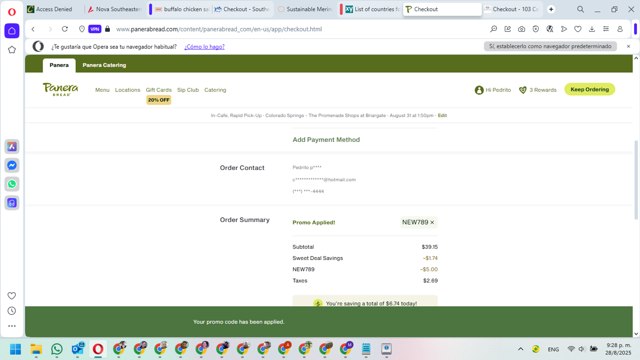Click the Panera Bread logo
The height and width of the screenshot is (360, 640).
click(60, 89)
